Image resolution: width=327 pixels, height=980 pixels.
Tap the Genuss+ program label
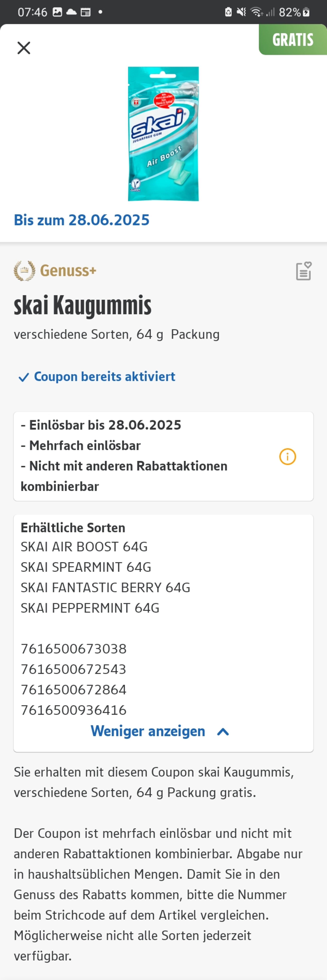click(68, 270)
